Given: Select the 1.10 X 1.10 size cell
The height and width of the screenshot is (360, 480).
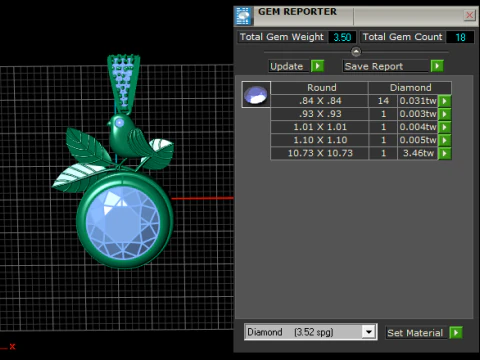Looking at the screenshot, I should click(319, 140).
